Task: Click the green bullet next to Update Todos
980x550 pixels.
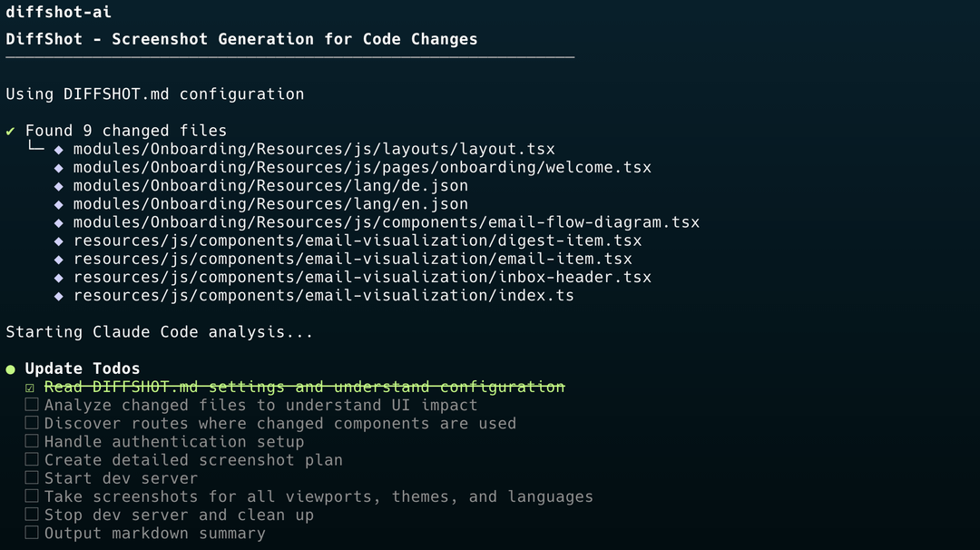Action: (x=11, y=369)
